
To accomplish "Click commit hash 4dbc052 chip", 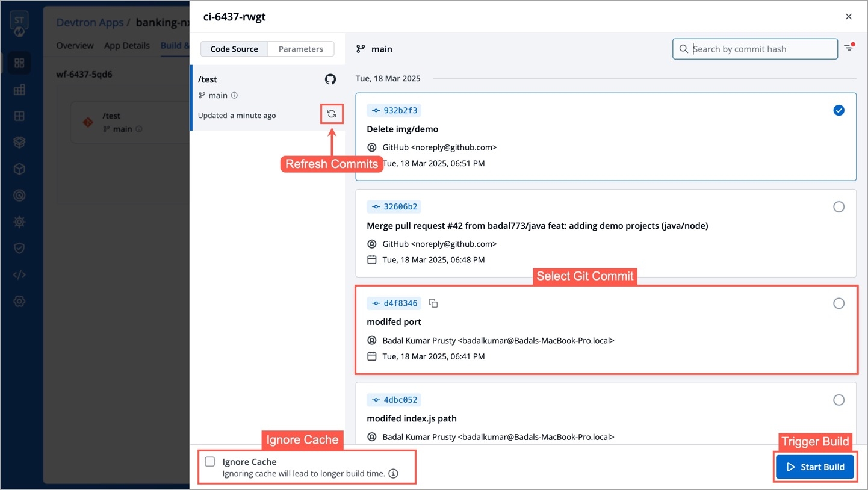I will [x=394, y=400].
